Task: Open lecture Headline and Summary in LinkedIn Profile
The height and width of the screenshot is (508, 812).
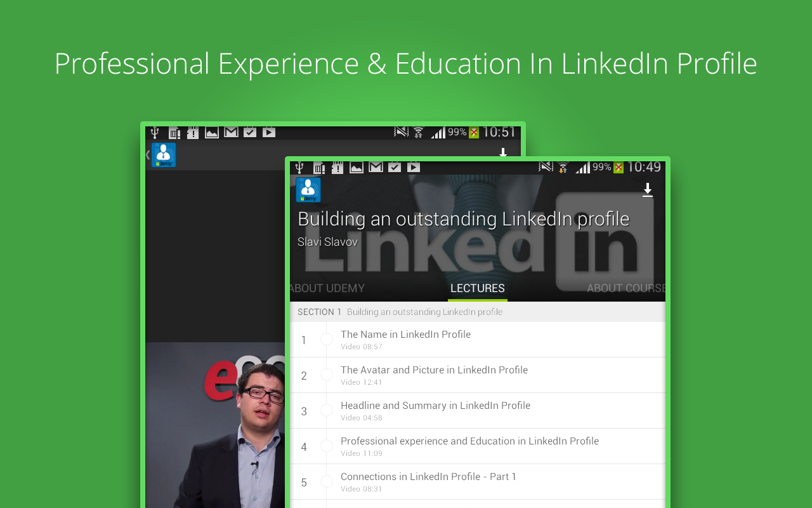Action: point(478,411)
